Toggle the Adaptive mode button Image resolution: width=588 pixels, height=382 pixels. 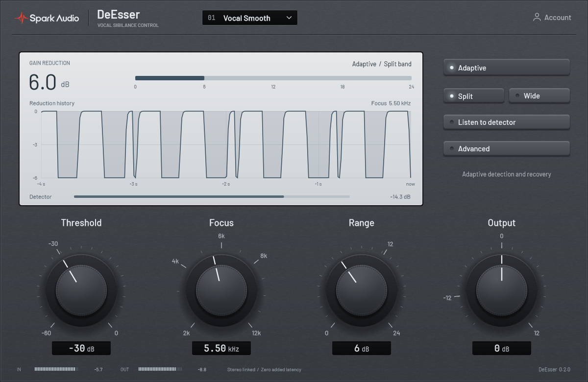click(x=507, y=68)
